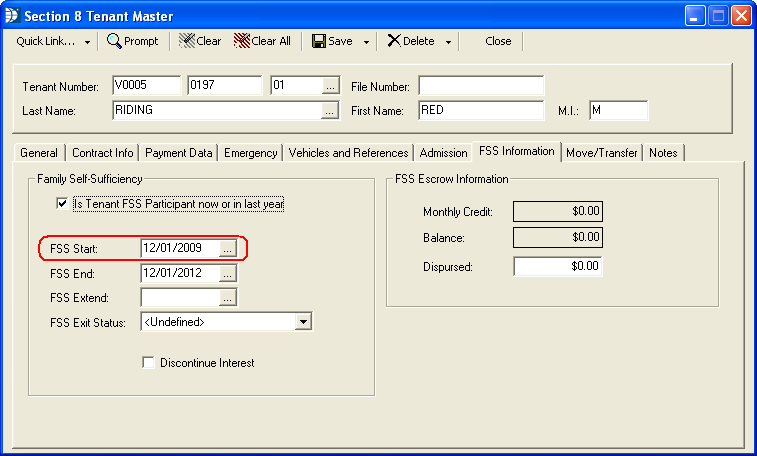Click the Tenant Number V0005 field
The width and height of the screenshot is (757, 456).
[147, 85]
